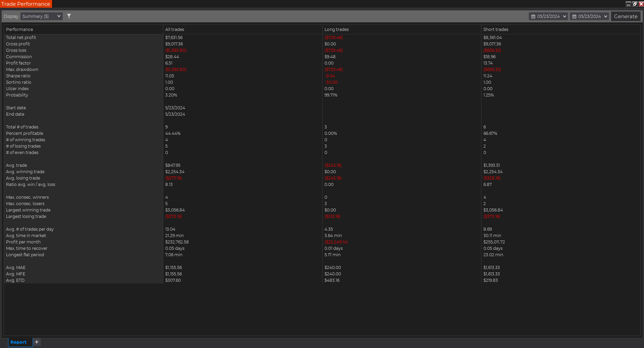Select the Max. time to recover label
Image resolution: width=644 pixels, height=348 pixels.
coord(26,249)
